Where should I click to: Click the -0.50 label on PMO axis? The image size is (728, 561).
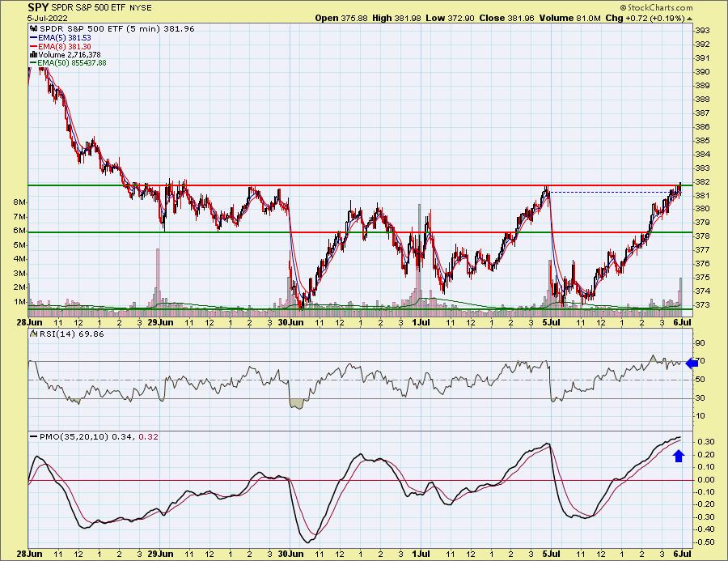coord(705,542)
